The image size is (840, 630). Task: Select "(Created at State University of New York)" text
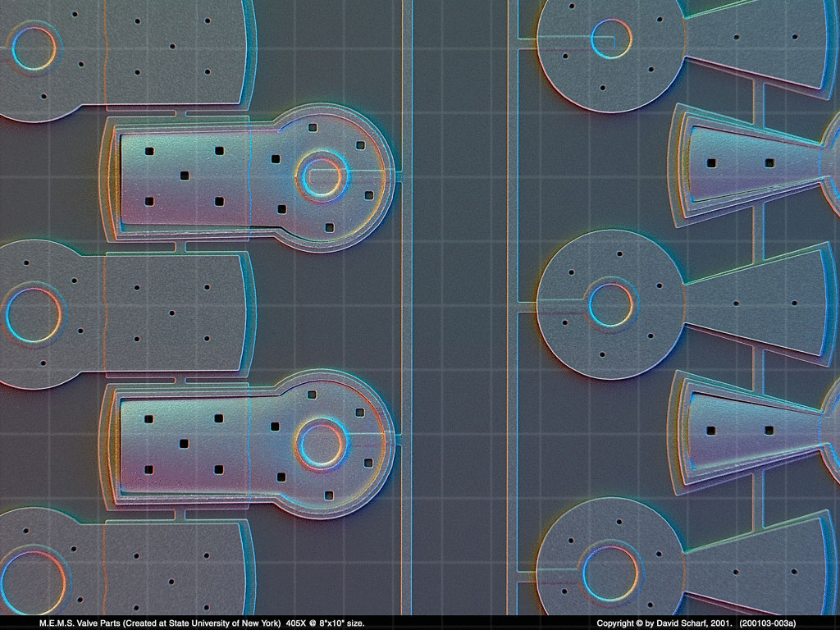click(x=202, y=623)
